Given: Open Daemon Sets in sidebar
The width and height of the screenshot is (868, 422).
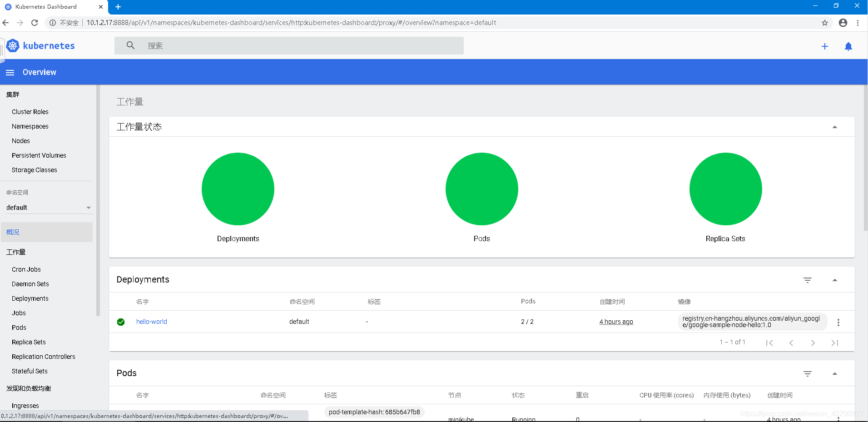Looking at the screenshot, I should 30,284.
